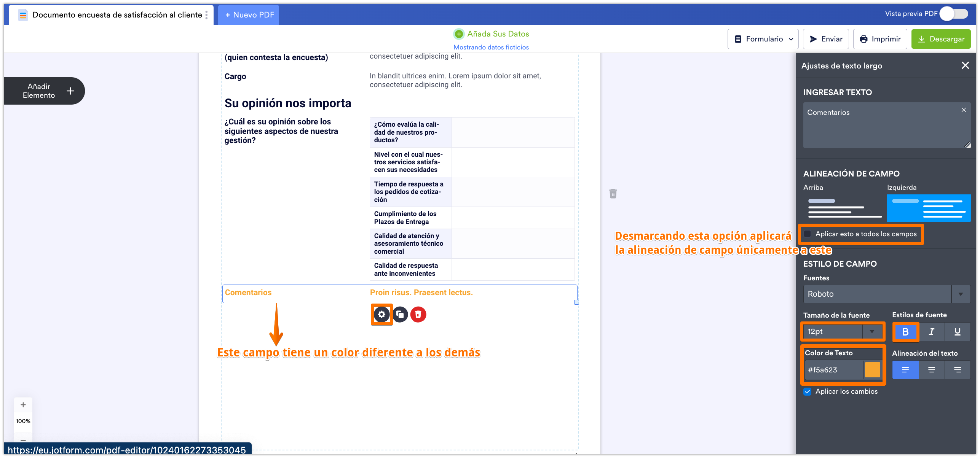Click the Añada Sus Datos link

tap(497, 34)
